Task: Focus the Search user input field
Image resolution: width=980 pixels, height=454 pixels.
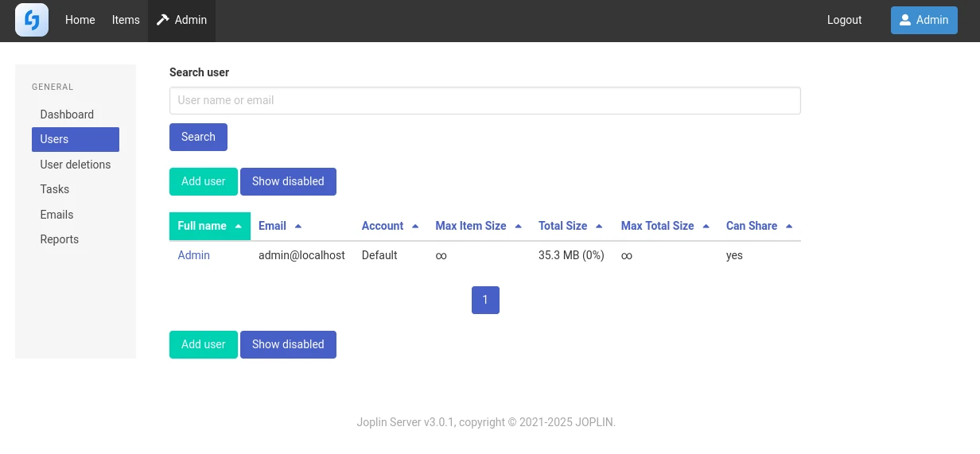Action: click(x=484, y=100)
